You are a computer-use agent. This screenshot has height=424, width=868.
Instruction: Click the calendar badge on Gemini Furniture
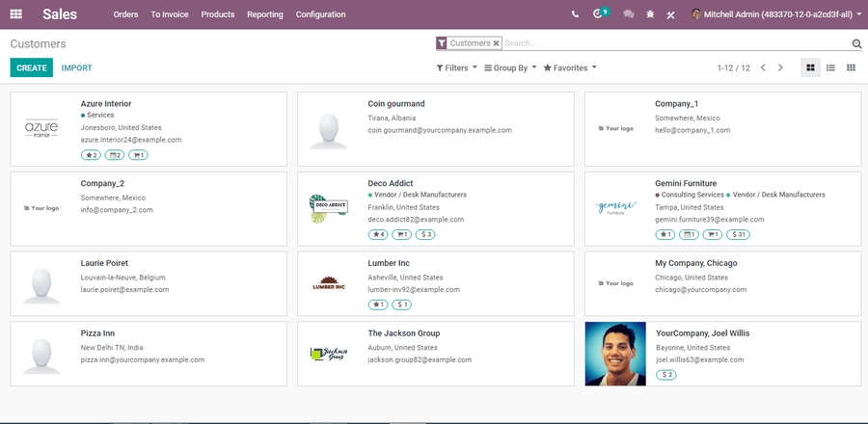click(x=689, y=235)
